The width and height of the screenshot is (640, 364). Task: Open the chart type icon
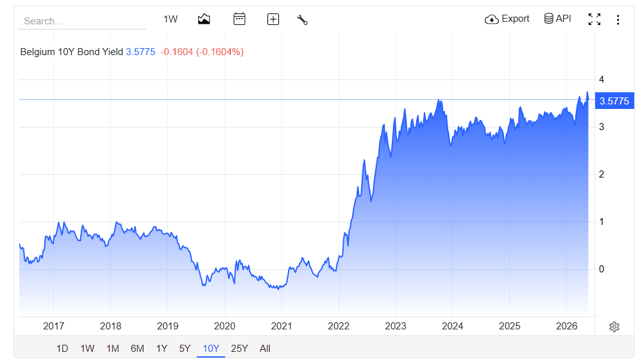[204, 19]
